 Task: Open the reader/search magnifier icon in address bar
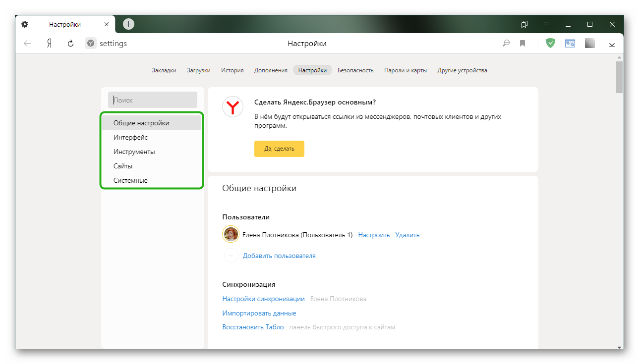click(x=506, y=44)
